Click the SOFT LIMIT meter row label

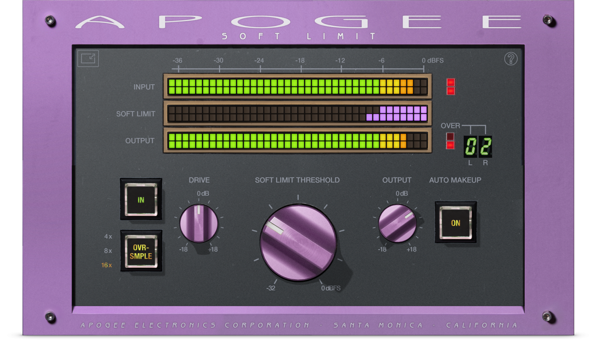coord(135,114)
